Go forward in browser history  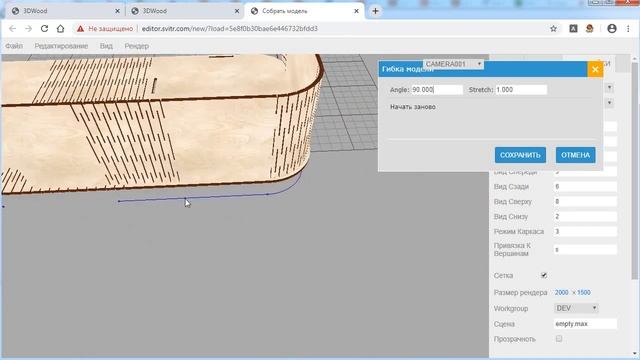coord(28,29)
